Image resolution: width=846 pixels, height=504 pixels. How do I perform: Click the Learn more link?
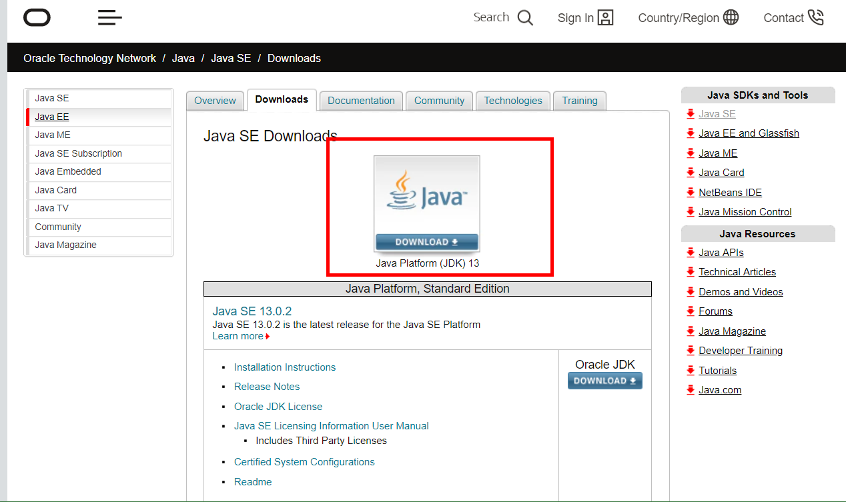point(238,336)
